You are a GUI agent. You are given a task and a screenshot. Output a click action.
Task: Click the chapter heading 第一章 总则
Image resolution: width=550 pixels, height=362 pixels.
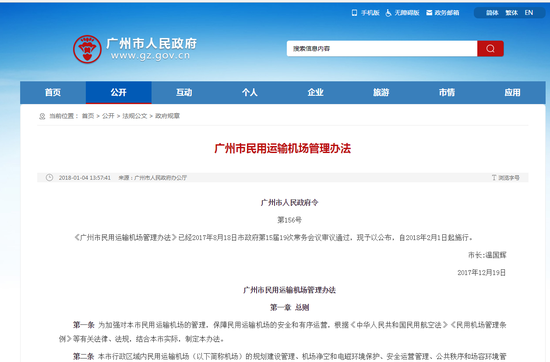[289, 308]
